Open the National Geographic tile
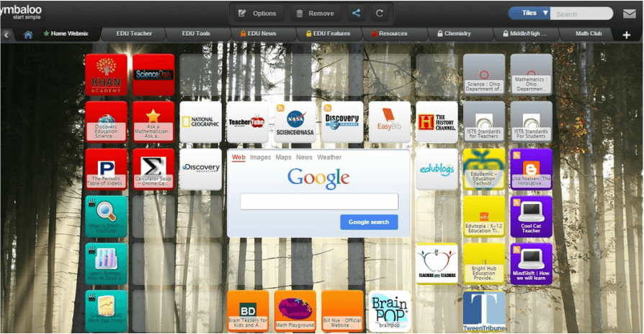Screen dimensions: 644x334 coord(200,122)
